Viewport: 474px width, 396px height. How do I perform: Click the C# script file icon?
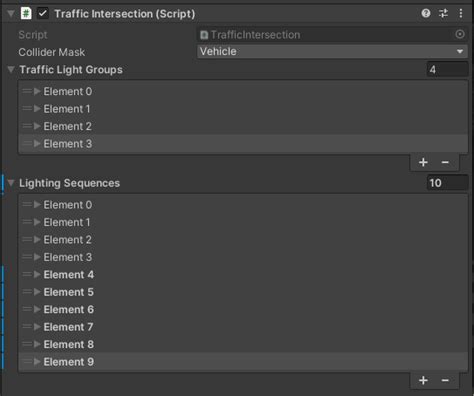tap(26, 14)
